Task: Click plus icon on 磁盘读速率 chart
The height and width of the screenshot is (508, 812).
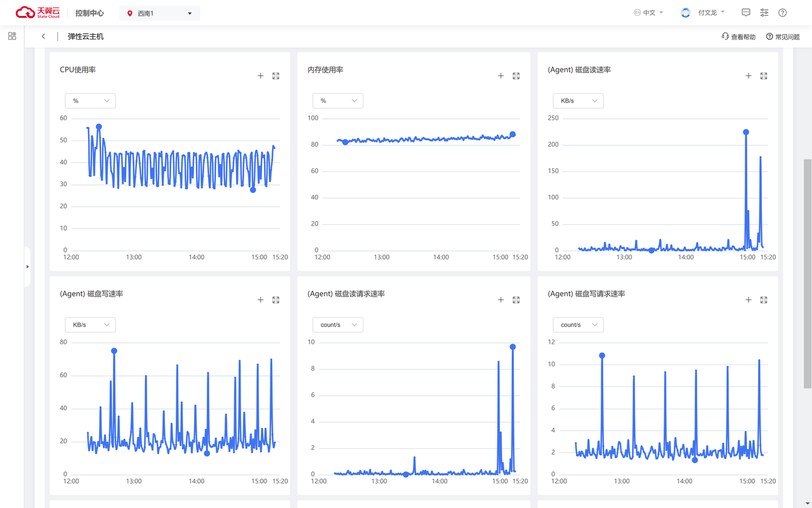Action: tap(749, 76)
